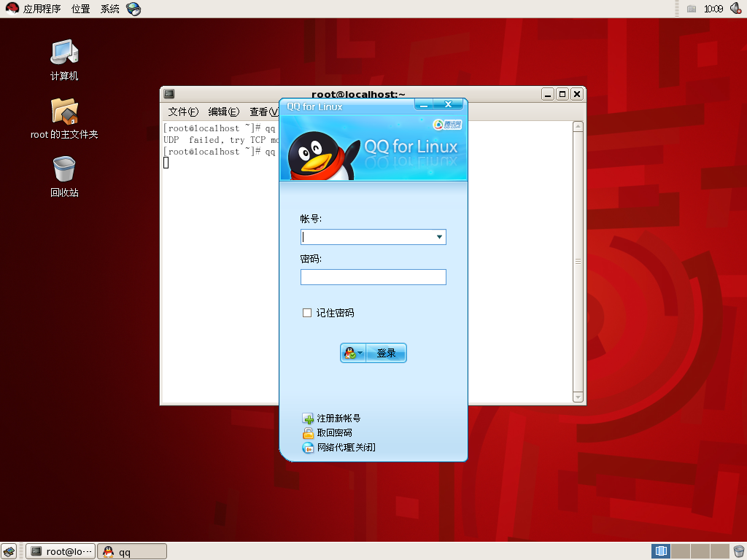Focus the 密码 password input field
This screenshot has height=560, width=747.
click(373, 277)
